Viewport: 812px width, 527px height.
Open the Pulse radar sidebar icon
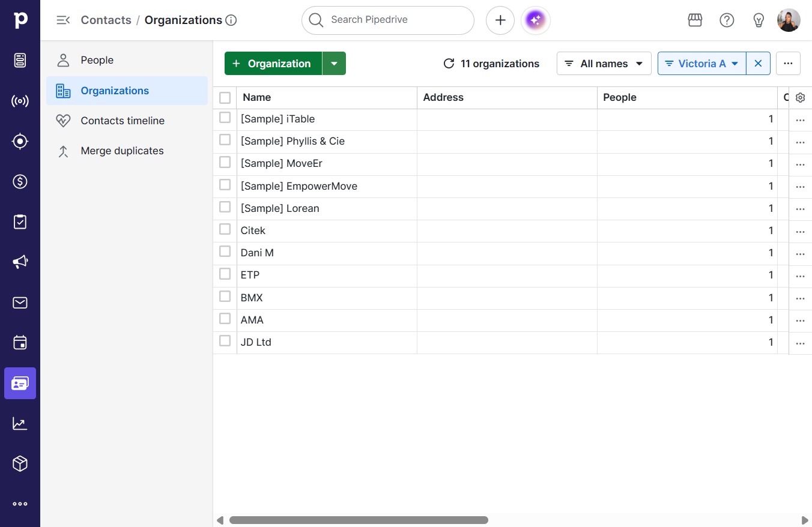click(x=20, y=101)
